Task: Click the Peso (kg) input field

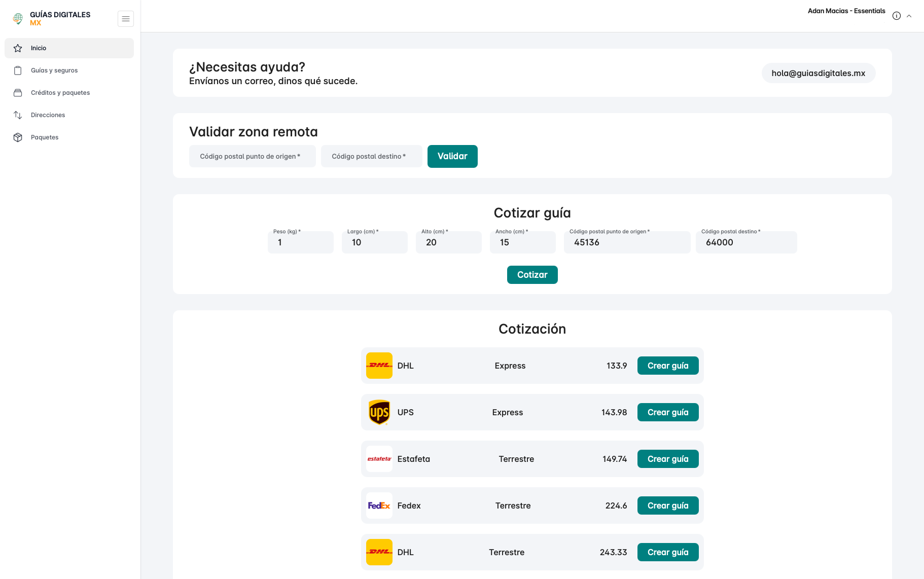Action: [300, 242]
